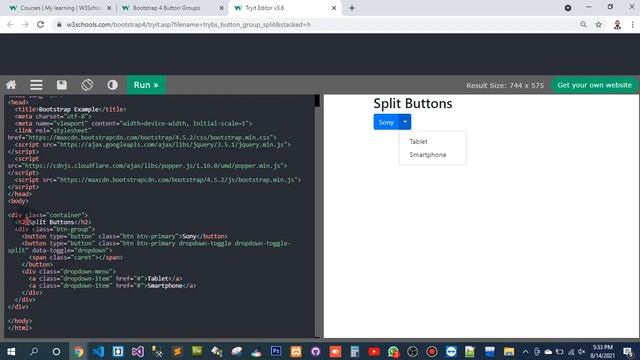Image resolution: width=640 pixels, height=360 pixels.
Task: Open Sublime Text from the taskbar
Action: (x=177, y=351)
